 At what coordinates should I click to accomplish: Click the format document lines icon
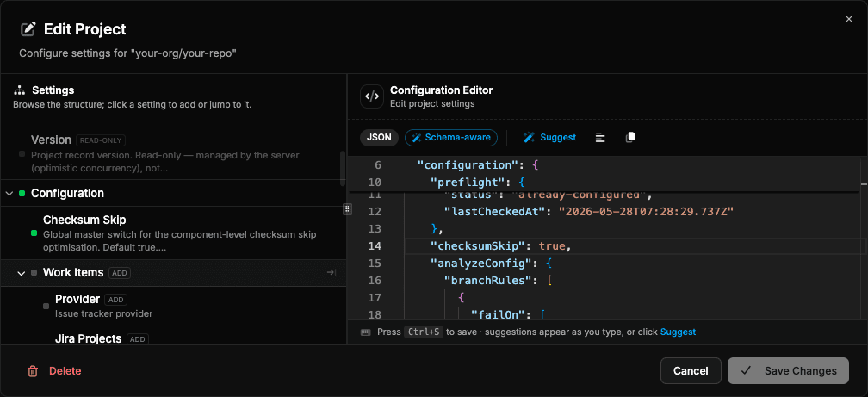600,137
